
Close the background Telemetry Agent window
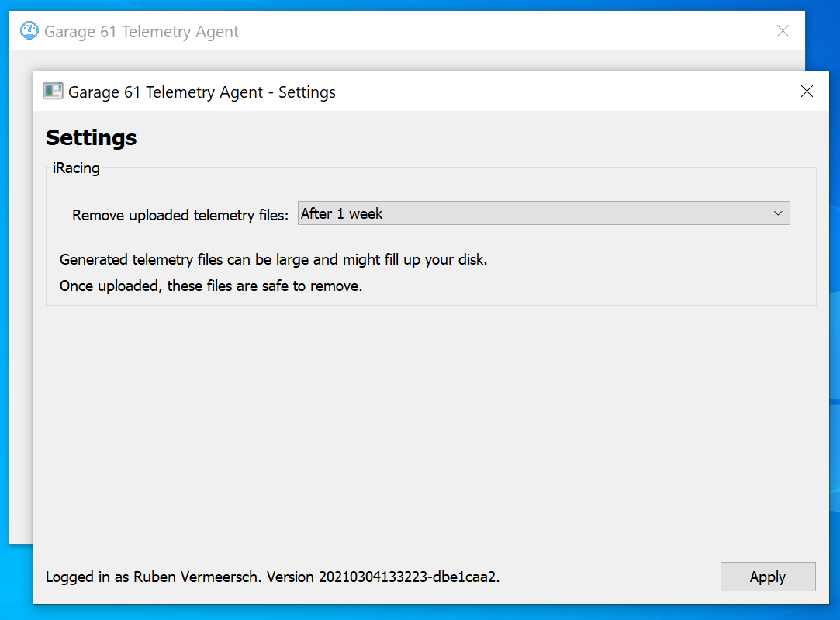[x=783, y=31]
